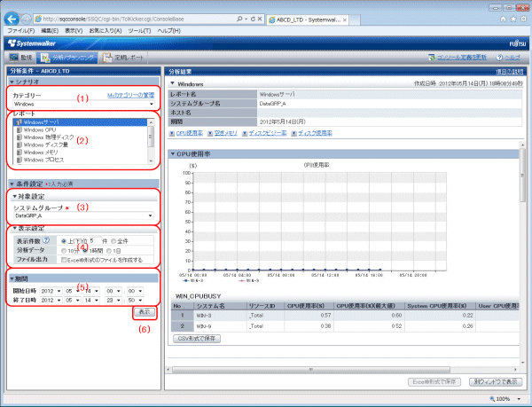Click the help icon next to 表示件数

[x=44, y=239]
